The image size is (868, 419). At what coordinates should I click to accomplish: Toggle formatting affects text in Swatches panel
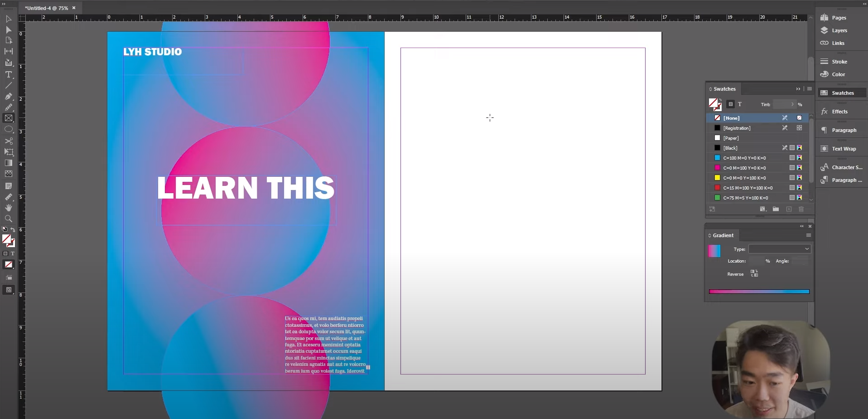740,104
